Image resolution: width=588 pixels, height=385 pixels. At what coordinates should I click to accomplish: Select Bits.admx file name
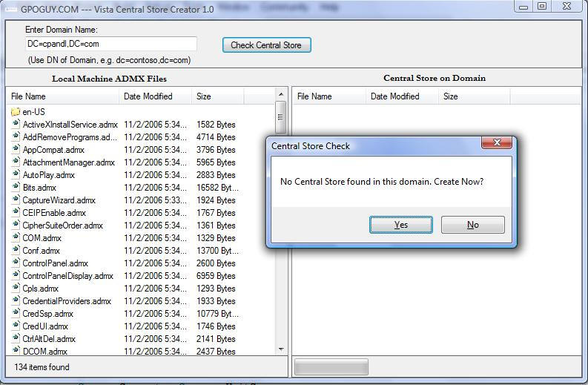[x=39, y=188]
